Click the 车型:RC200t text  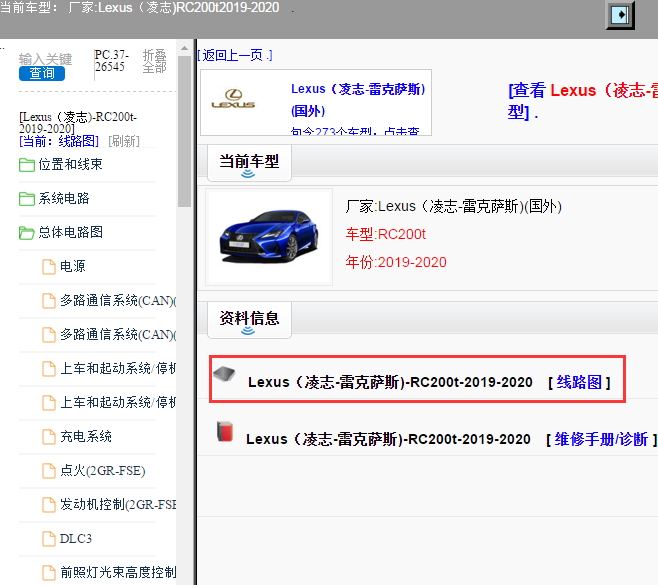(x=386, y=234)
